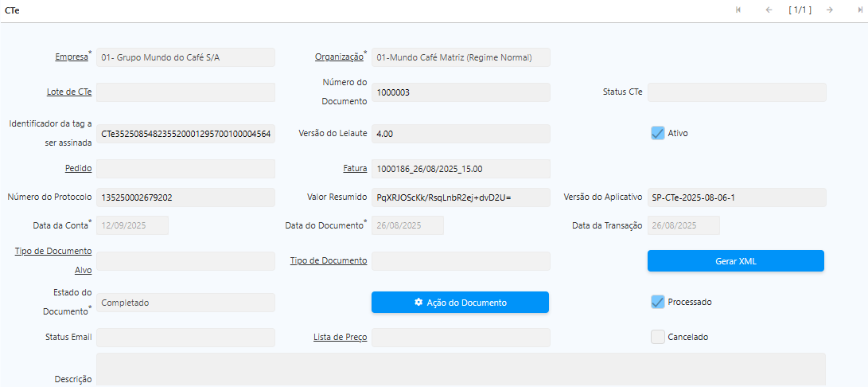This screenshot has height=387, width=868.
Task: Enable the Cancelado checkbox
Action: [657, 337]
